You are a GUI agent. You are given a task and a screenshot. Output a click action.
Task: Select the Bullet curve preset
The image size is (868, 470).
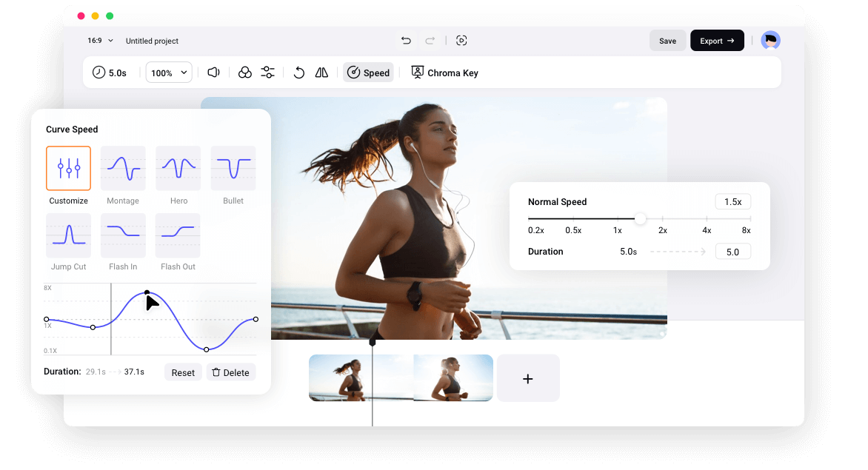point(233,168)
